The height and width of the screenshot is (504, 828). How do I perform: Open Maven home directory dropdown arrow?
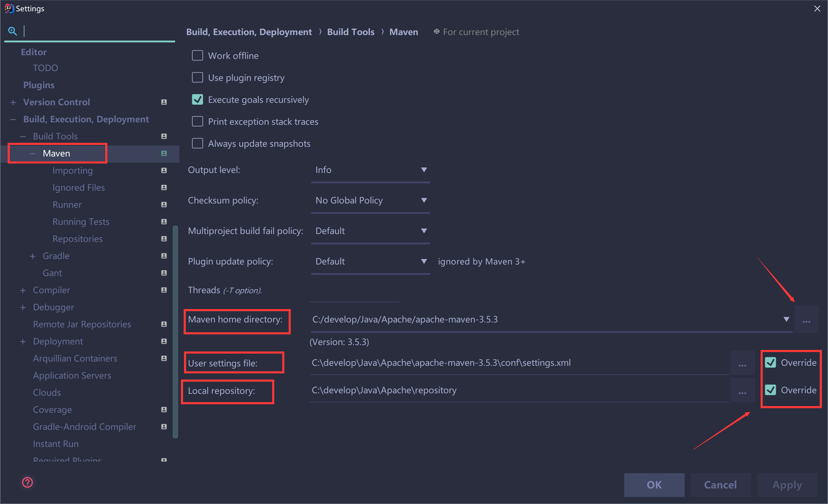pyautogui.click(x=786, y=319)
